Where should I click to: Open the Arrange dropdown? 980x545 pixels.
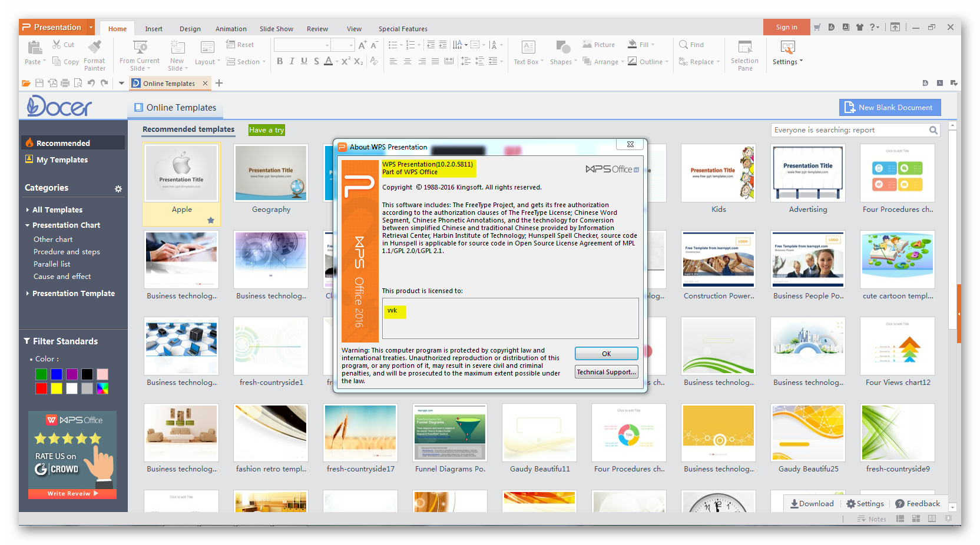pyautogui.click(x=604, y=61)
